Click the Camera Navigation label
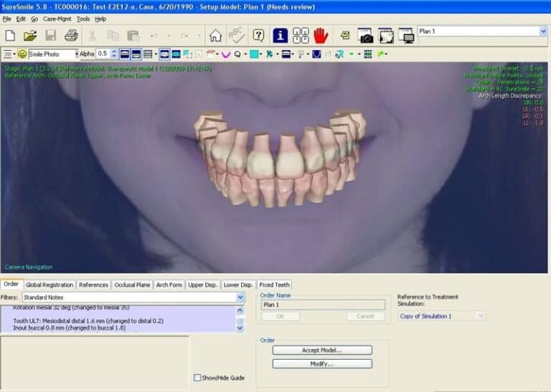Image resolution: width=551 pixels, height=392 pixels. point(29,267)
